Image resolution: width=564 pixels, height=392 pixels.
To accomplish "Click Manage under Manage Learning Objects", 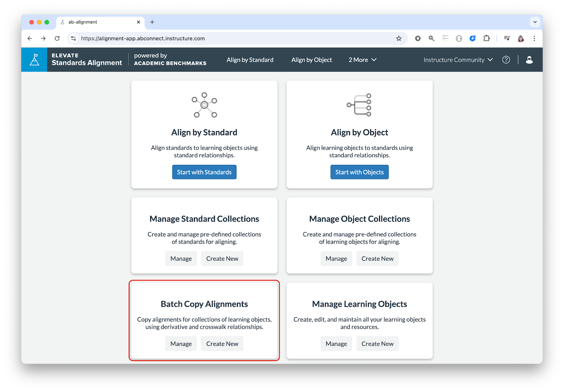I will [x=336, y=344].
